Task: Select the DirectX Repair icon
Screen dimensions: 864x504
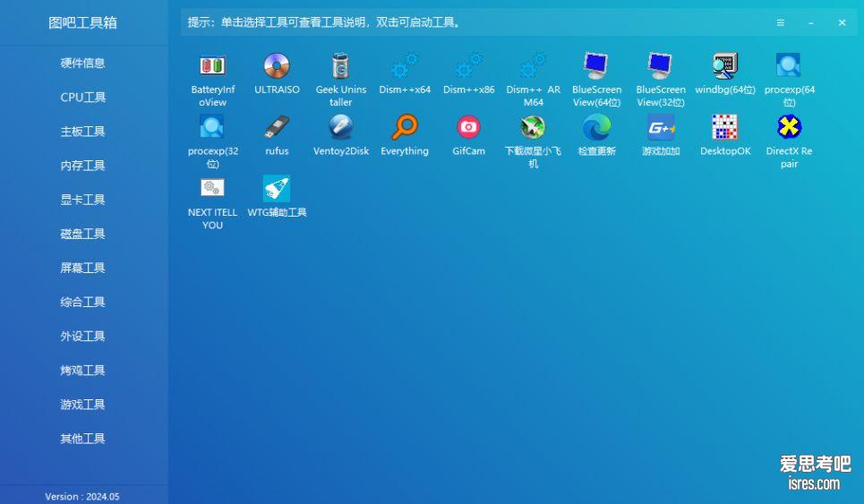Action: pos(789,127)
